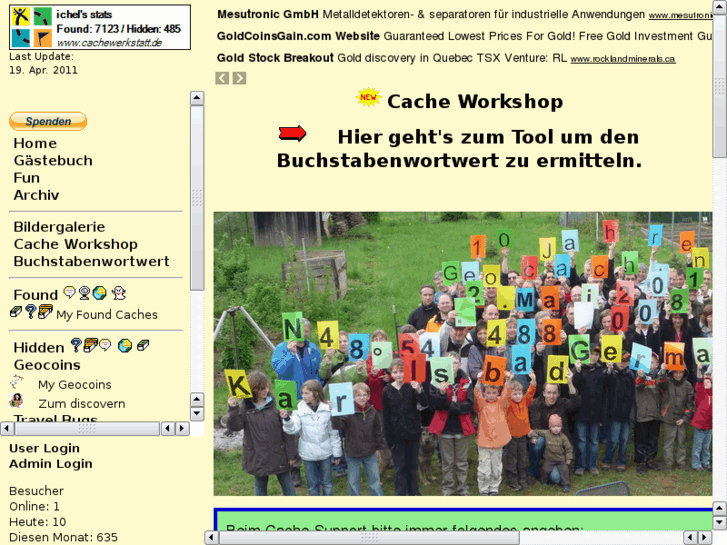
Task: Click the 'Heute: 10' visitor count
Action: [x=38, y=522]
